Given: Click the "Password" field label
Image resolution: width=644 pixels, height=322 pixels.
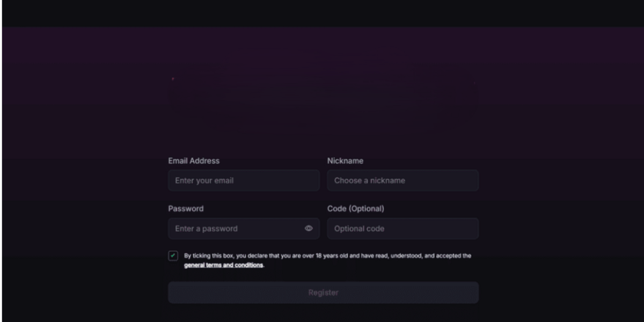Looking at the screenshot, I should tap(186, 209).
